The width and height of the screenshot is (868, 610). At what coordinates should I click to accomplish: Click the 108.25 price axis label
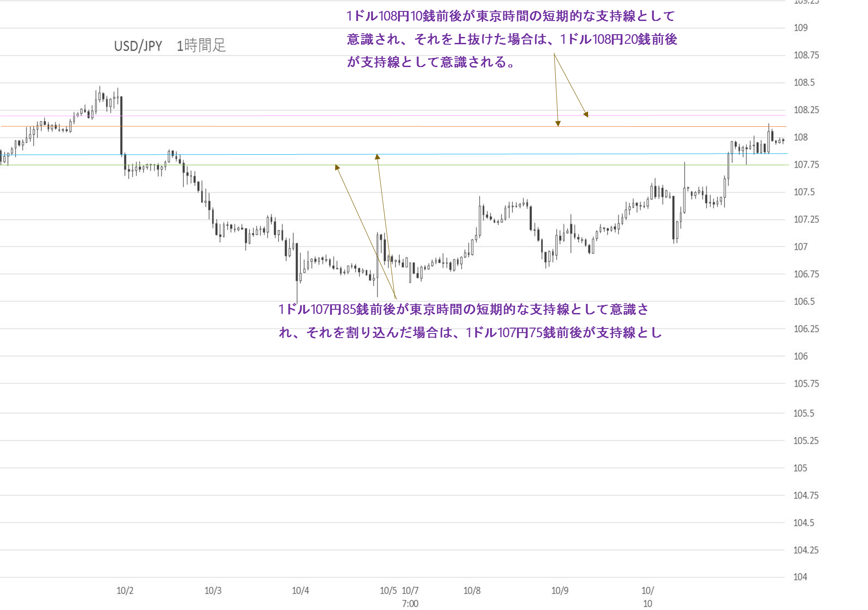click(806, 110)
